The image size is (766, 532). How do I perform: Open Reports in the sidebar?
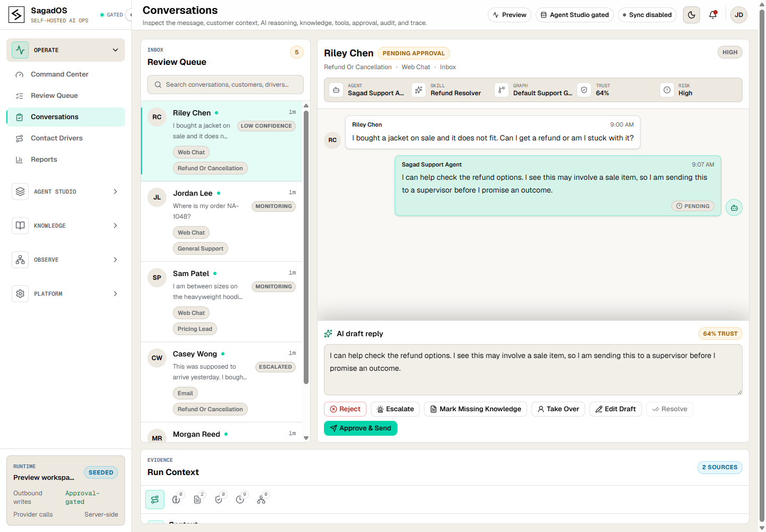coord(65,160)
